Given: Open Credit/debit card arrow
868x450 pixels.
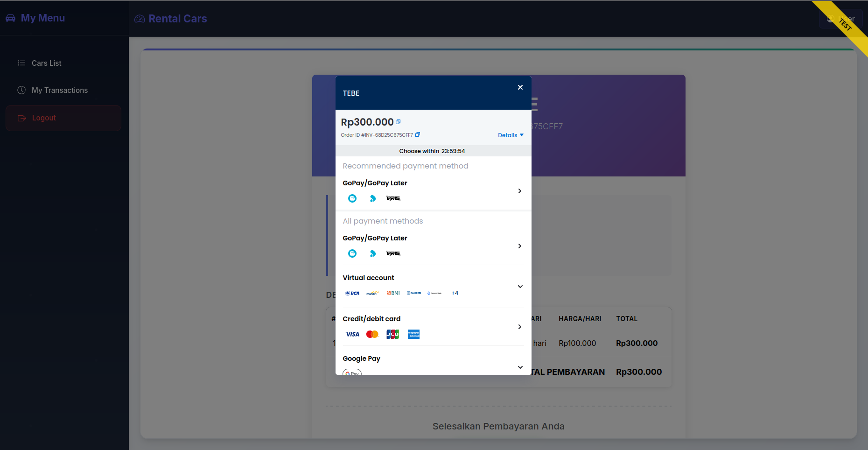Looking at the screenshot, I should 519,327.
